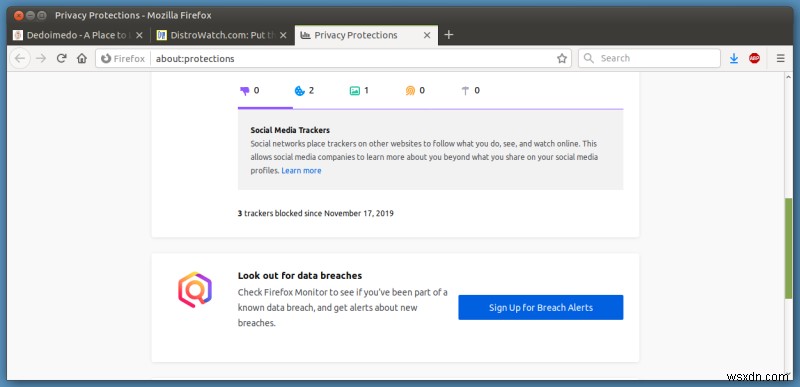Viewport: 800px width, 387px height.
Task: Switch to the DistroWatch.com tab
Action: coord(223,35)
